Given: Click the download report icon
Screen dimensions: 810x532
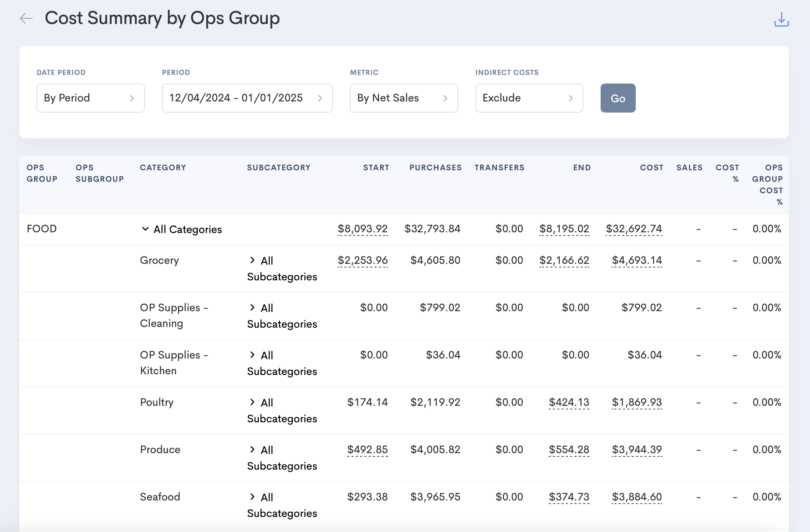Looking at the screenshot, I should click(781, 19).
